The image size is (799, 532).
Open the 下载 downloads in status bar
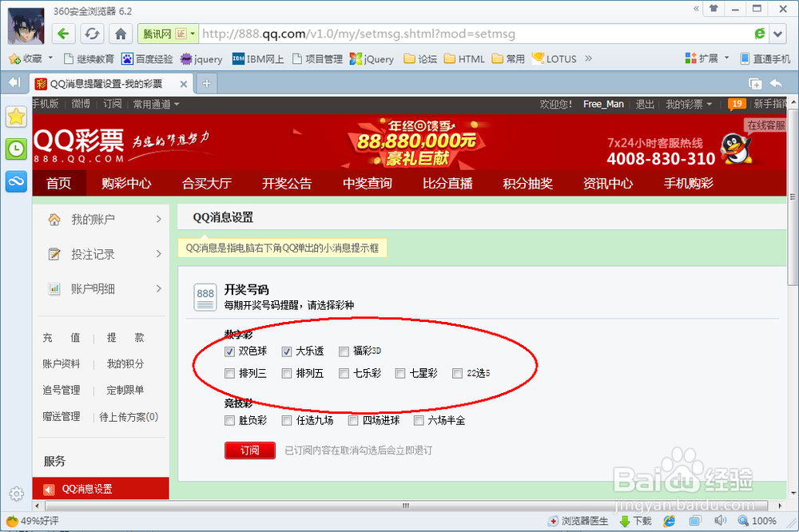pos(635,521)
